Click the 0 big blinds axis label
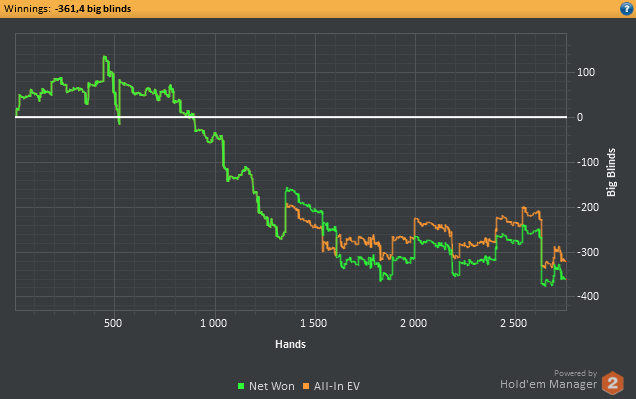This screenshot has height=399, width=636. coord(580,117)
